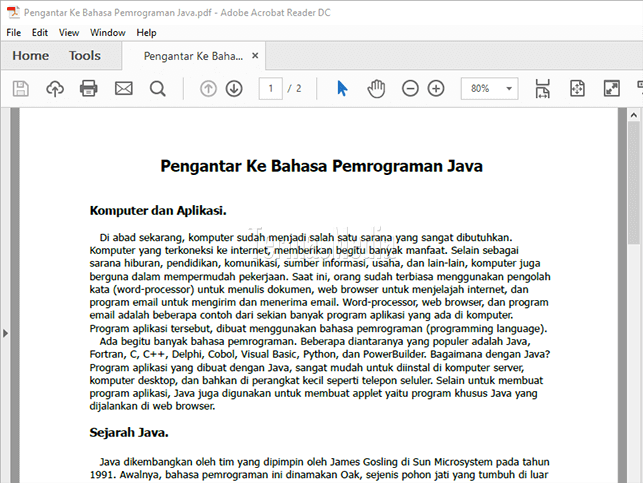Open the Window menu
Screen dimensions: 643x483
(108, 33)
